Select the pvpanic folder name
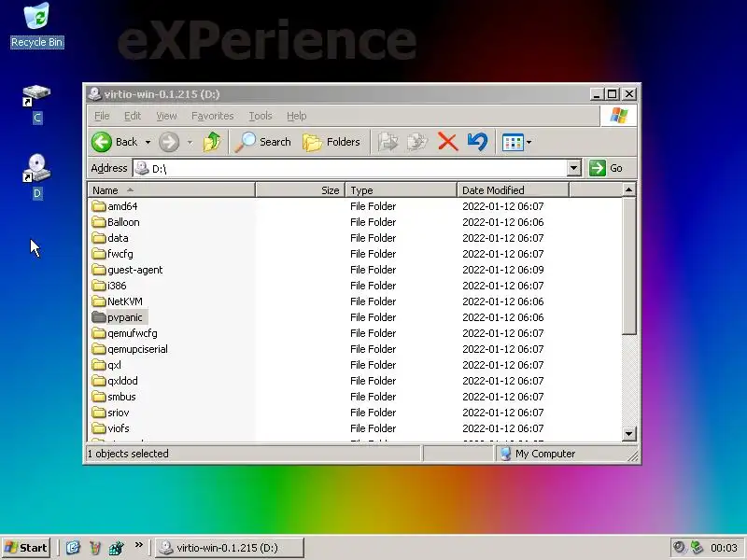This screenshot has height=560, width=747. [x=125, y=317]
